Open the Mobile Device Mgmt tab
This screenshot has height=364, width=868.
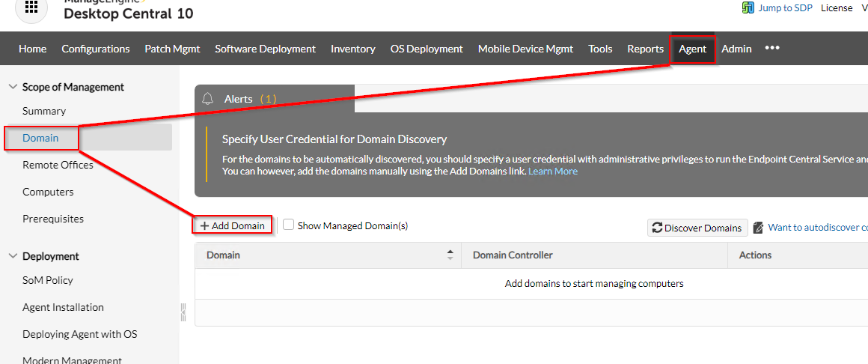pos(525,49)
